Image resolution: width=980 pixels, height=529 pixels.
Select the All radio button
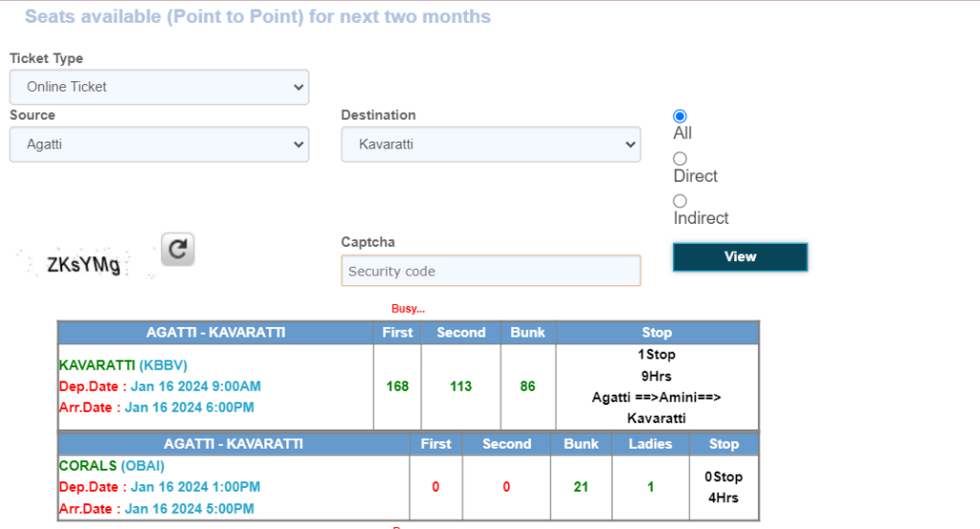pos(680,116)
